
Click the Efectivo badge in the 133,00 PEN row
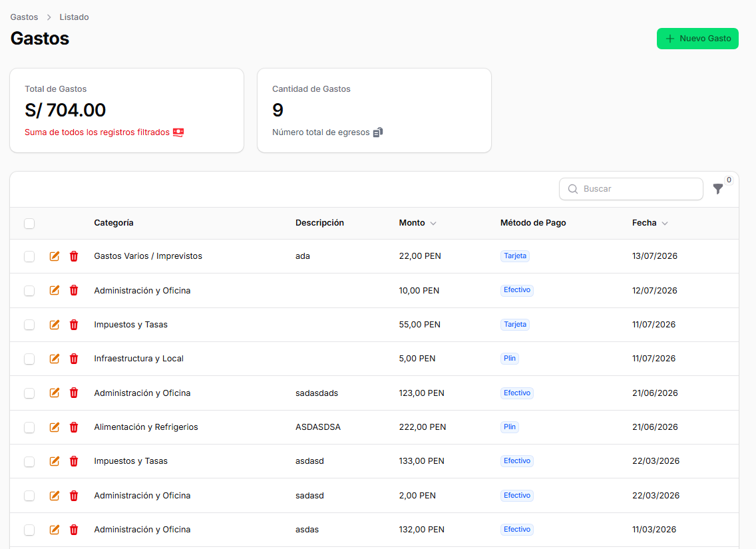point(517,460)
